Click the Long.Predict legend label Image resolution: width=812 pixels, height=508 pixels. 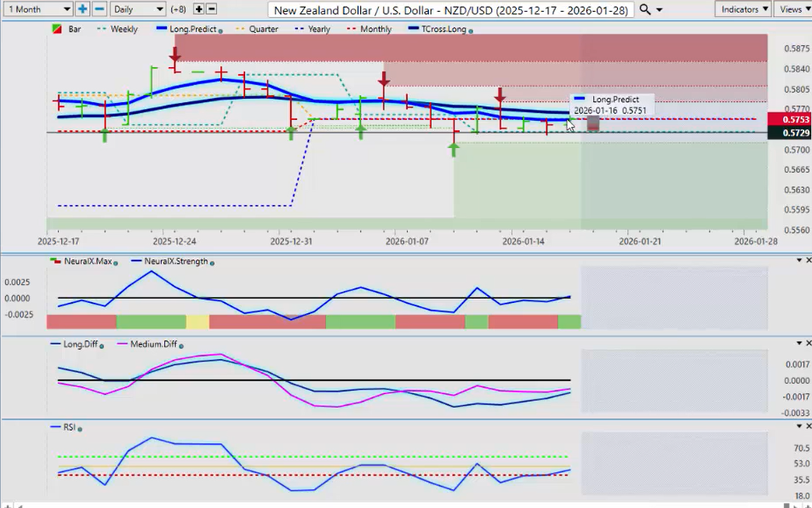click(192, 29)
